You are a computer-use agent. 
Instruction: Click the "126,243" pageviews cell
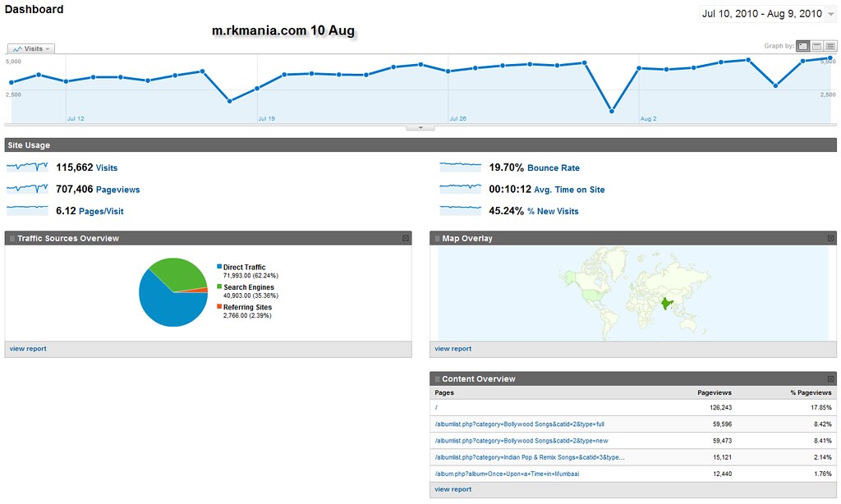tap(720, 407)
